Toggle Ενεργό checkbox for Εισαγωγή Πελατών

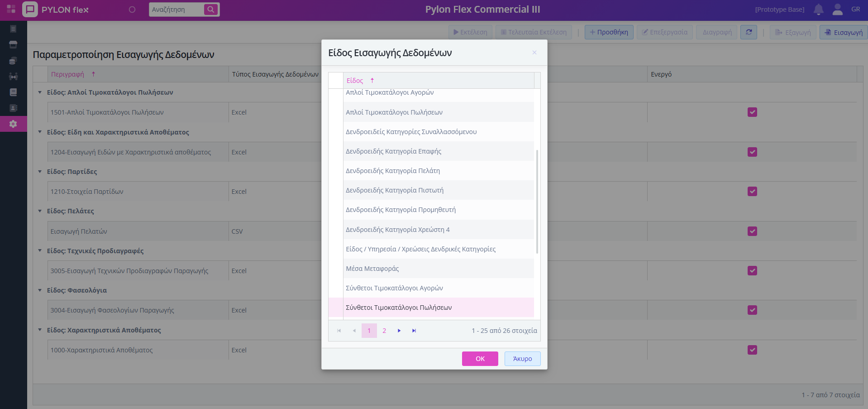pyautogui.click(x=752, y=231)
